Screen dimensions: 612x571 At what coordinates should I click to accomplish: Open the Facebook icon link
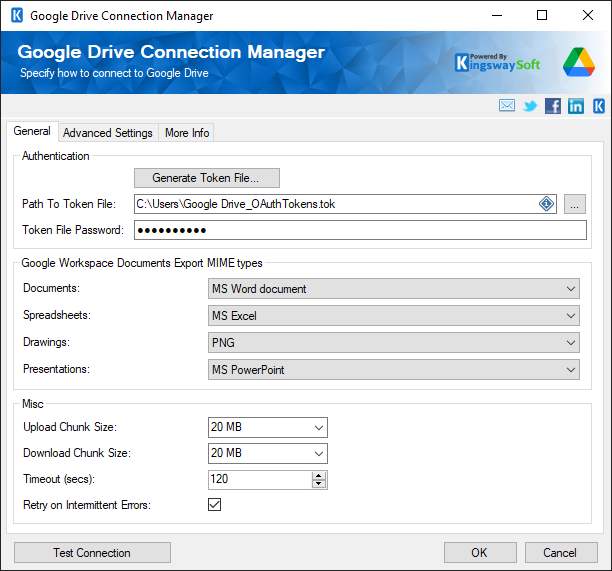pyautogui.click(x=553, y=106)
